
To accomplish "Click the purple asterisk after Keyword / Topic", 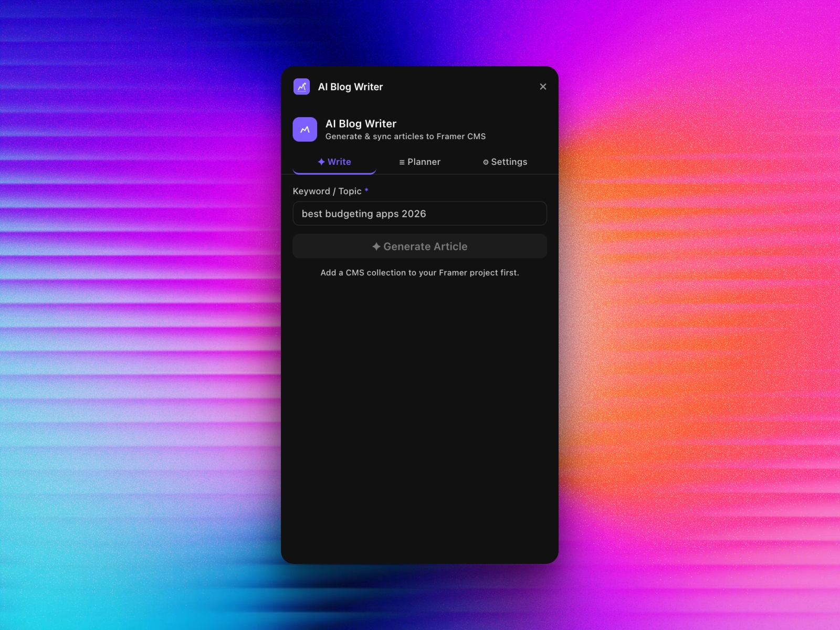I will [366, 191].
